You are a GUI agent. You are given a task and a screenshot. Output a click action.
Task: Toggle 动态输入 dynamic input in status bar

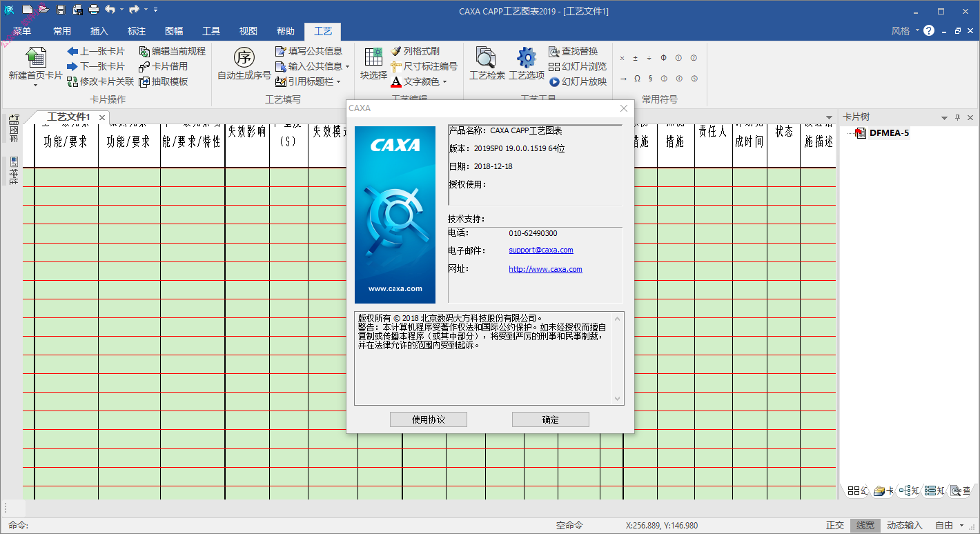pos(904,525)
